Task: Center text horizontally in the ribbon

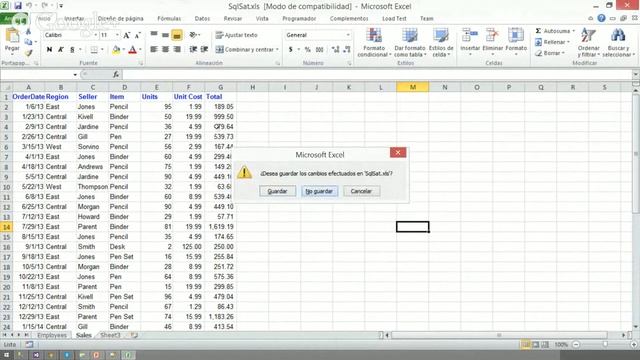Action: pos(165,49)
